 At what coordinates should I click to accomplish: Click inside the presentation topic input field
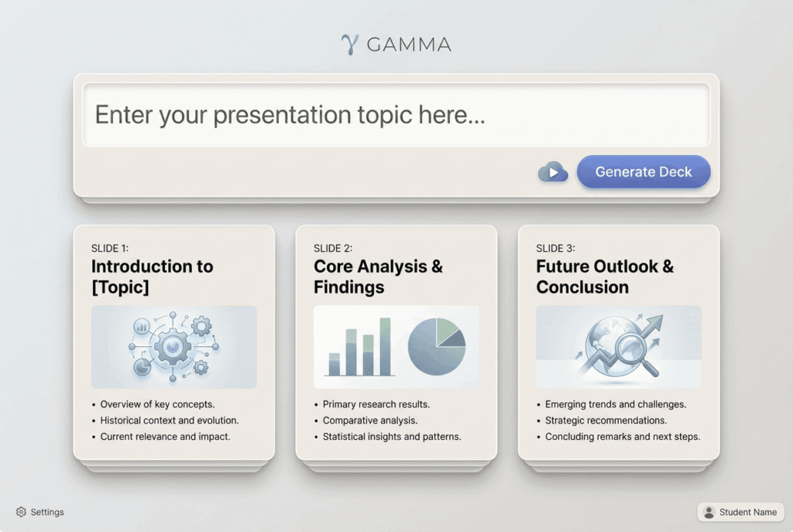(x=396, y=115)
